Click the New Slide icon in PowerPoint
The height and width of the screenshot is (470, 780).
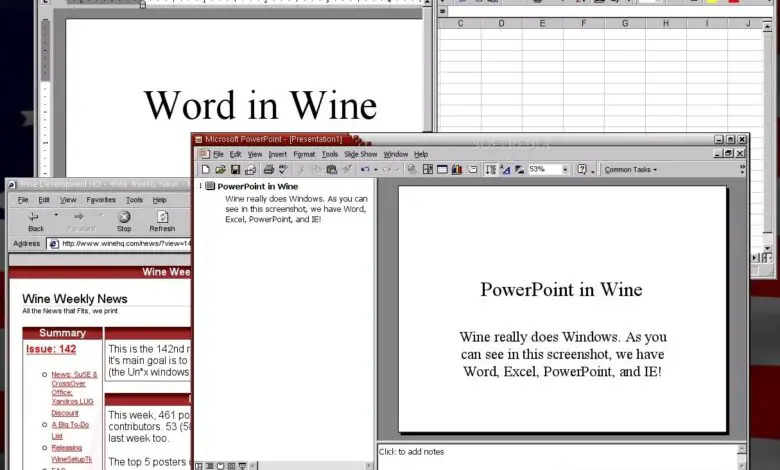473,170
